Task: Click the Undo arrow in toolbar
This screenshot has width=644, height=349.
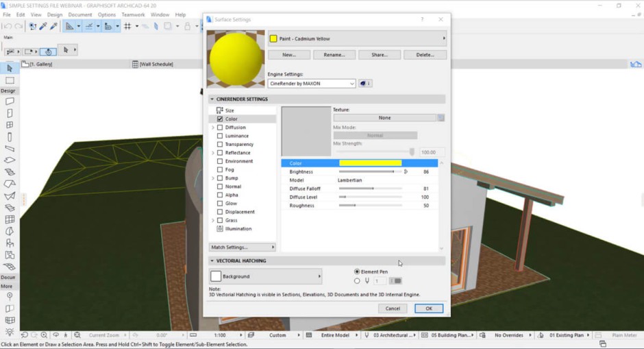Action: click(x=7, y=26)
